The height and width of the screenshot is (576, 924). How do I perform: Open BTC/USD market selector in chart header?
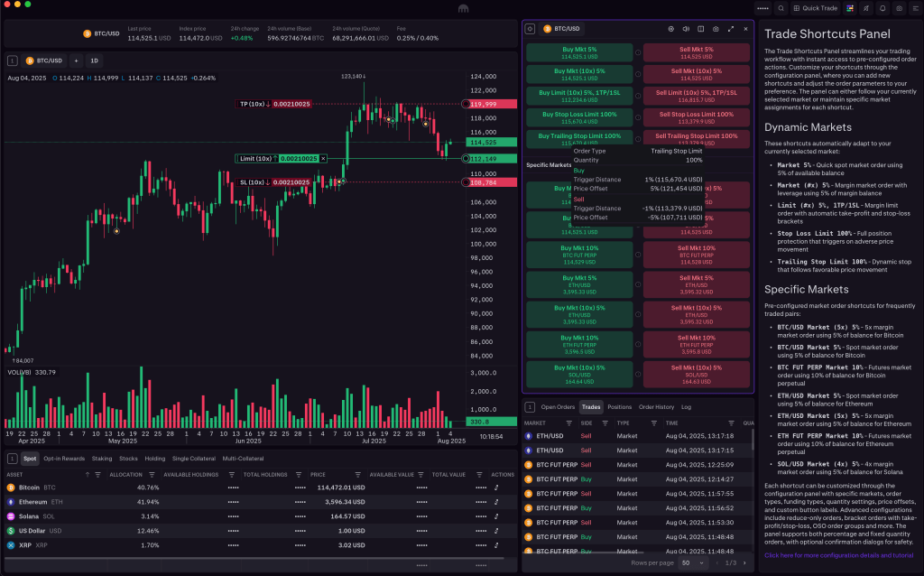[x=44, y=60]
